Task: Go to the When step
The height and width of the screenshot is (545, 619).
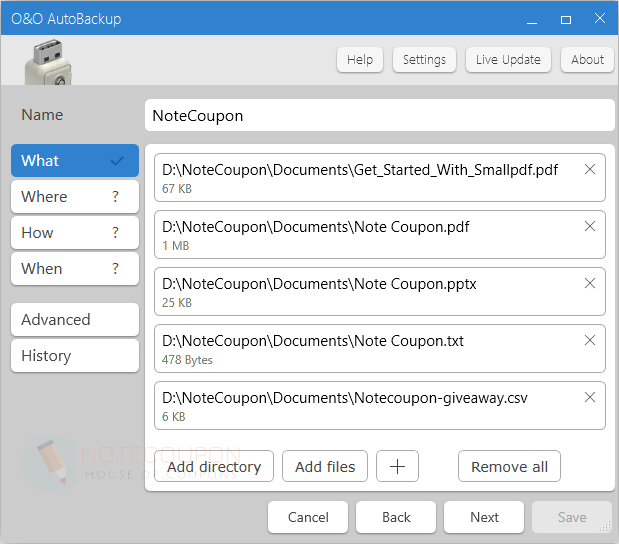Action: [x=75, y=268]
